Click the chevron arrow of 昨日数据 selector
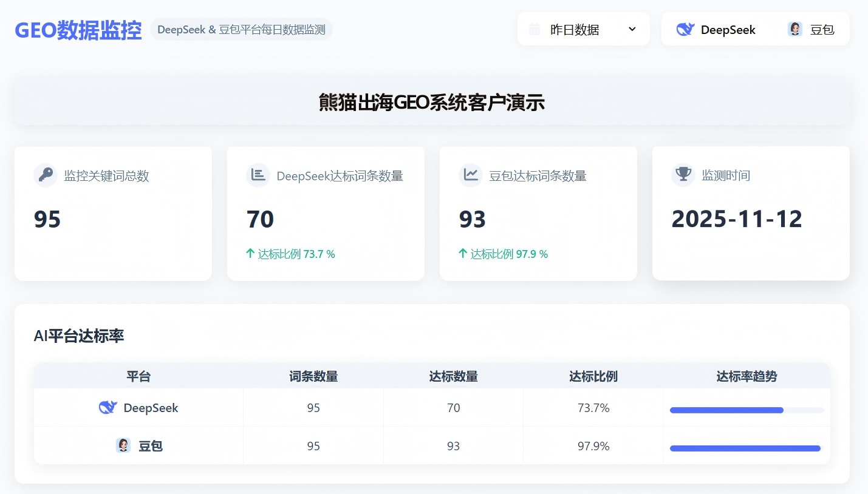The height and width of the screenshot is (494, 868). coord(632,29)
